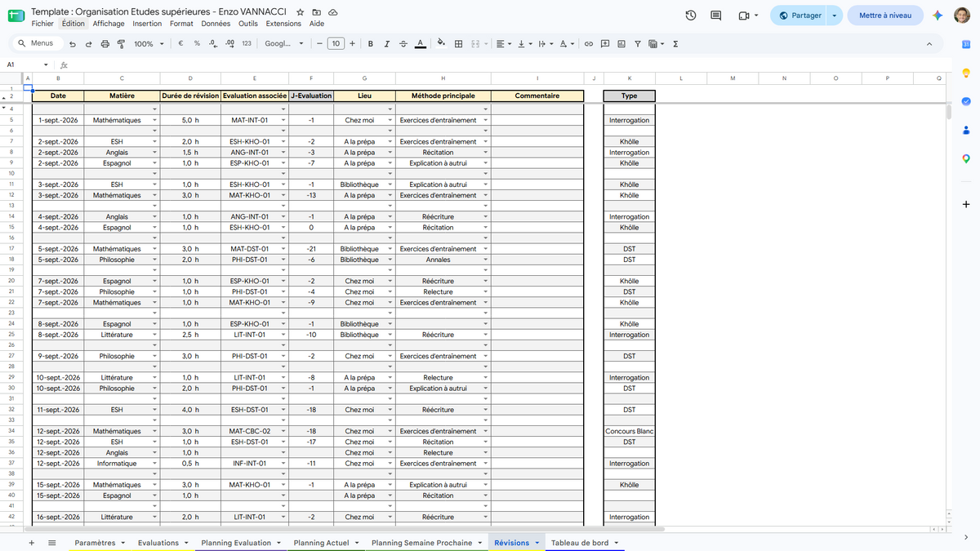The height and width of the screenshot is (551, 980).
Task: Apply percent number format
Action: 197,44
